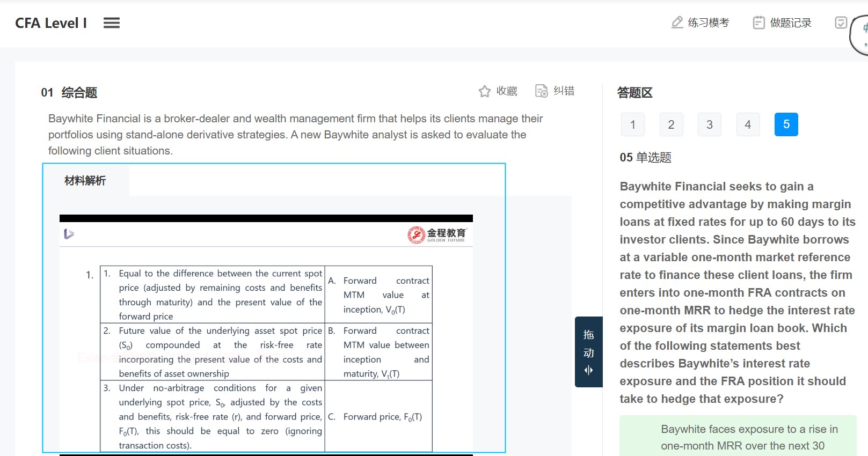Click the Bing logo in the slide header
Screen dimensions: 868x456
pos(69,234)
